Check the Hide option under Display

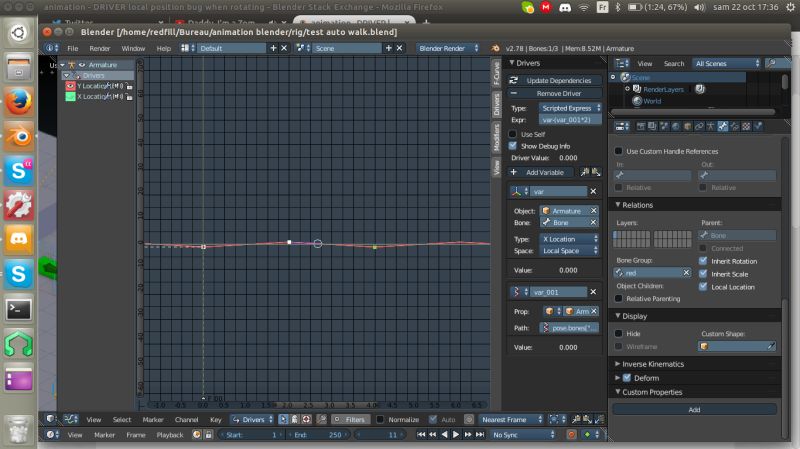click(x=618, y=333)
